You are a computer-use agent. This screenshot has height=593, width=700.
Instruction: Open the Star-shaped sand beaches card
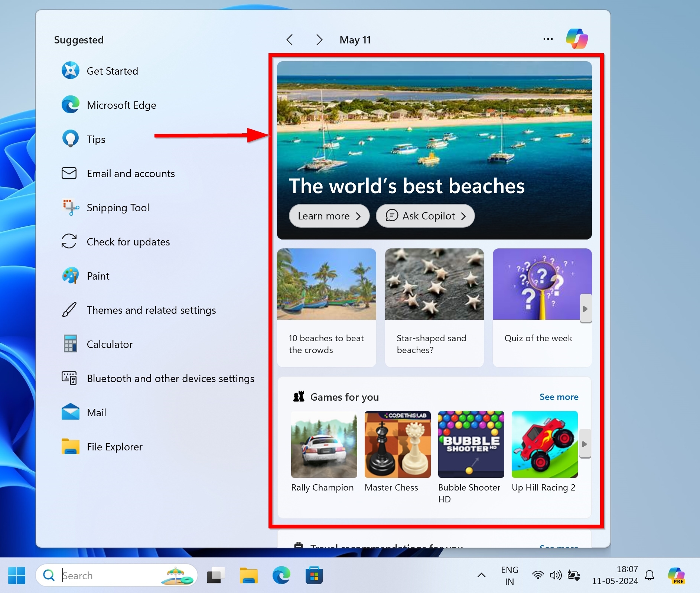point(434,307)
